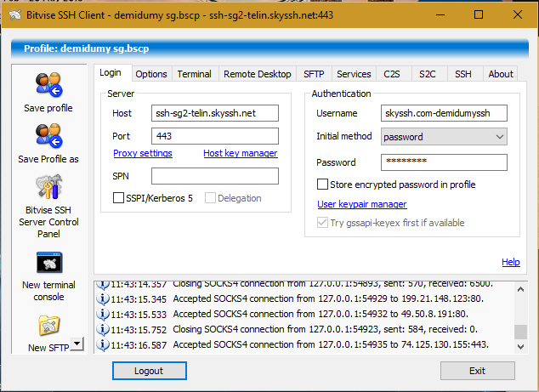
Task: Open Bitvise SSH Server Control Panel
Action: 48,187
